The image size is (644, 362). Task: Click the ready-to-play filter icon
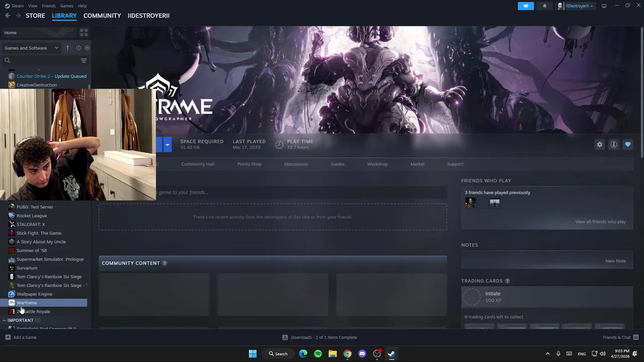coord(87,48)
